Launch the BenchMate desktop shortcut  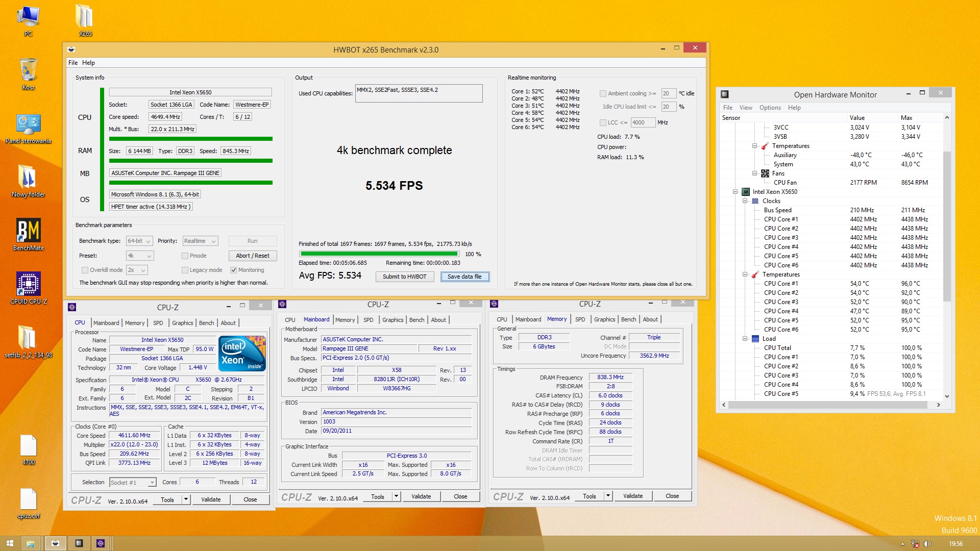(x=29, y=235)
